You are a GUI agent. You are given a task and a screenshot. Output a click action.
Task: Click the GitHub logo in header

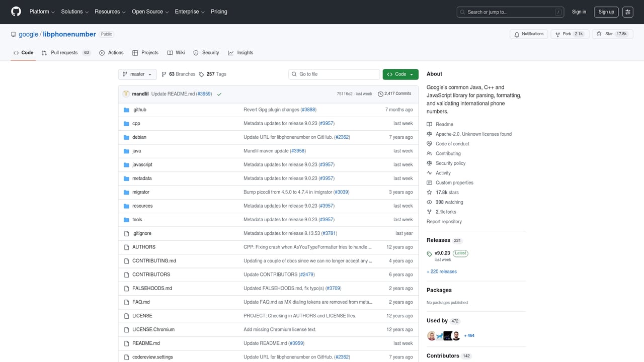pyautogui.click(x=16, y=12)
